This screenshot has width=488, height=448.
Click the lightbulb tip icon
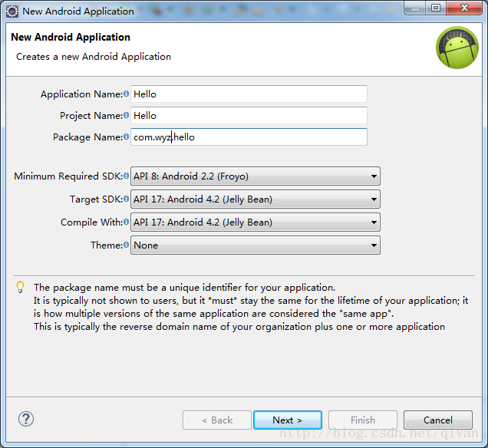pyautogui.click(x=20, y=287)
